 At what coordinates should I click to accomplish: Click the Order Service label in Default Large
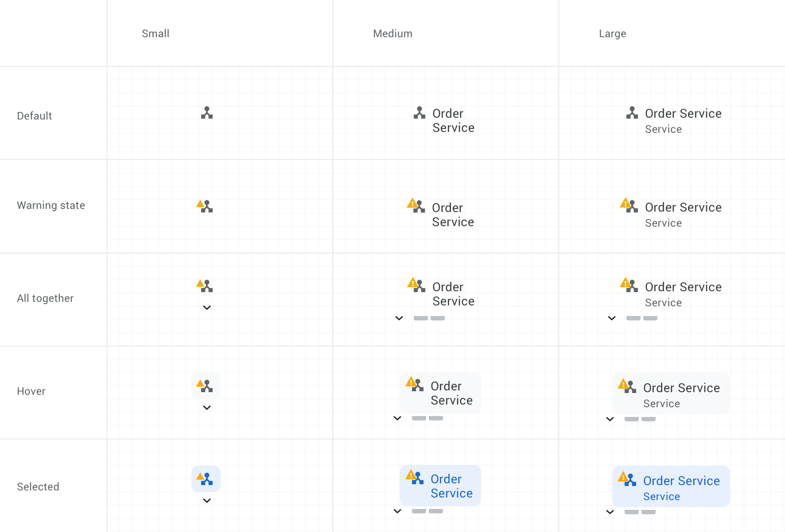tap(683, 113)
